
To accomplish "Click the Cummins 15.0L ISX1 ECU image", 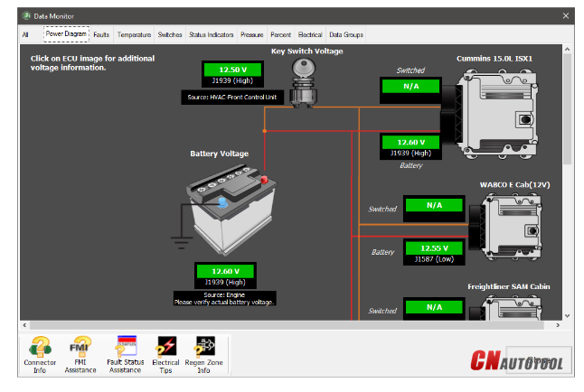I will click(489, 114).
